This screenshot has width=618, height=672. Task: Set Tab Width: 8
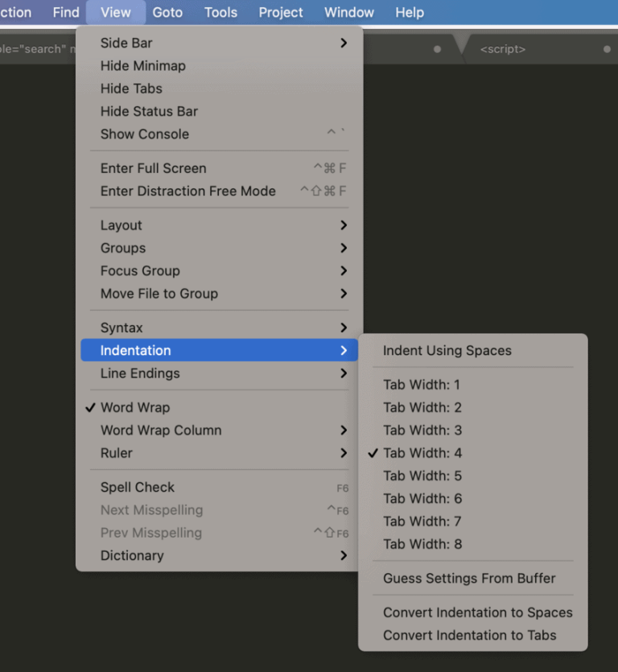click(x=422, y=544)
